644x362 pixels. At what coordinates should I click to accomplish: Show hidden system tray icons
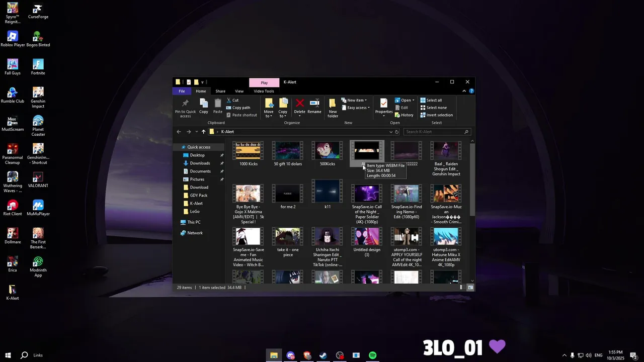(x=564, y=355)
